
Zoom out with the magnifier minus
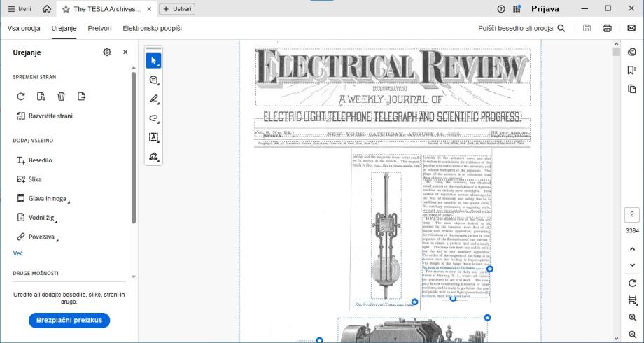click(x=633, y=335)
